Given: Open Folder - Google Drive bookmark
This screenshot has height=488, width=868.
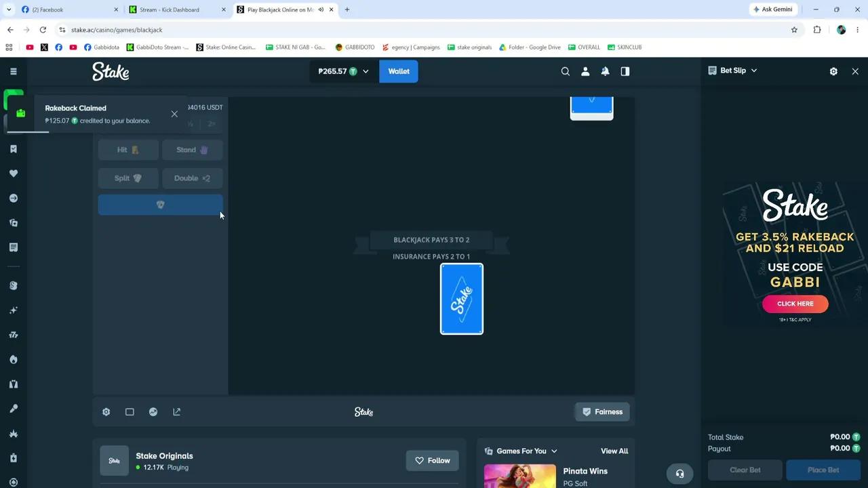Looking at the screenshot, I should (x=530, y=47).
